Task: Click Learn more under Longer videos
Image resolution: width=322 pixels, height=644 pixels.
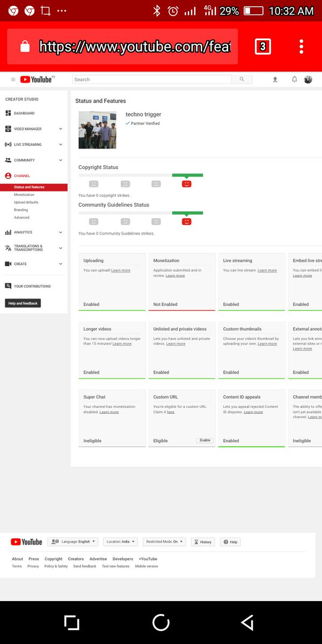Action: click(122, 343)
